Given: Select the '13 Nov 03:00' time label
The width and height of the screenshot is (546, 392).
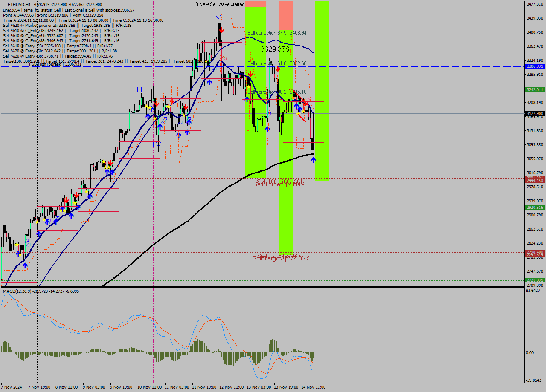Looking at the screenshot, I should pyautogui.click(x=258, y=387).
